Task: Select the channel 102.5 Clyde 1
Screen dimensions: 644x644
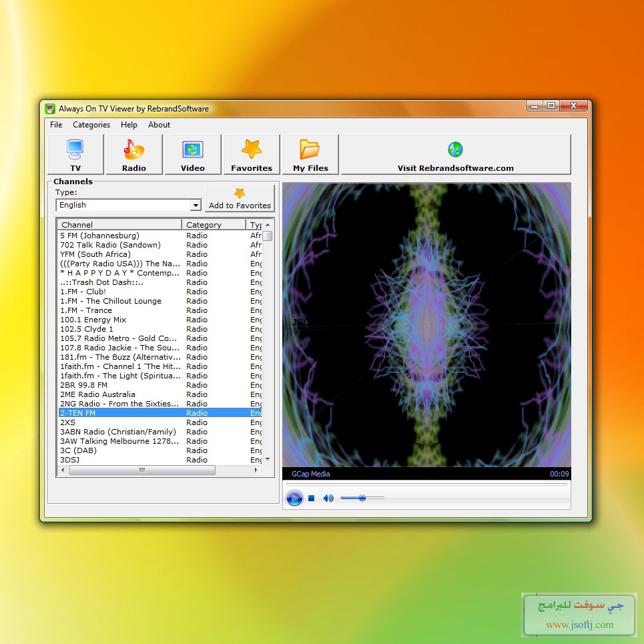Action: pyautogui.click(x=159, y=329)
